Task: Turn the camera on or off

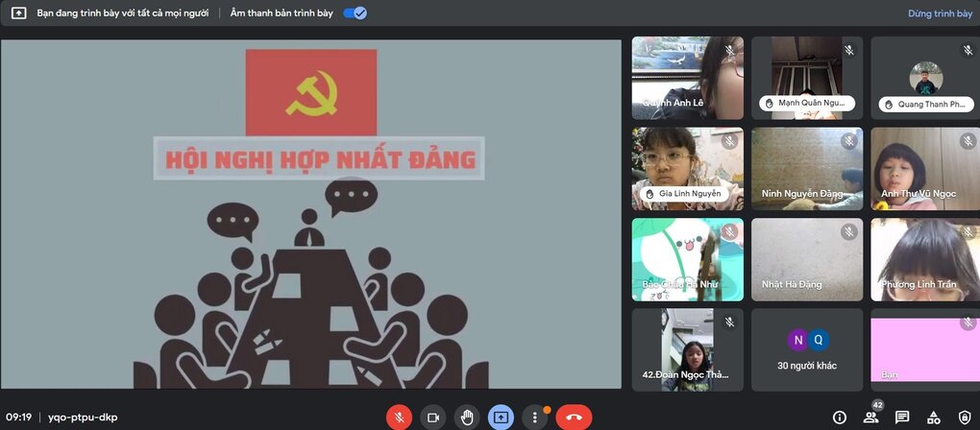Action: point(433,418)
